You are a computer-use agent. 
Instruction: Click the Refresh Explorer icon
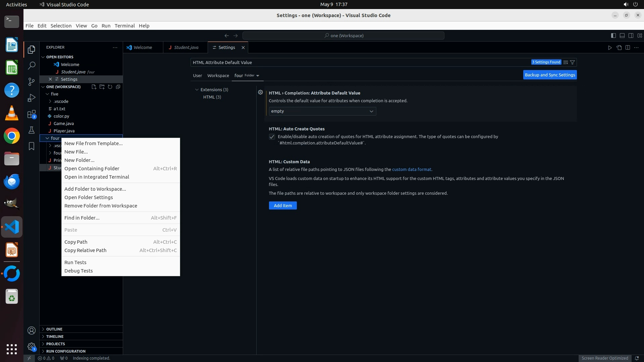point(110,87)
